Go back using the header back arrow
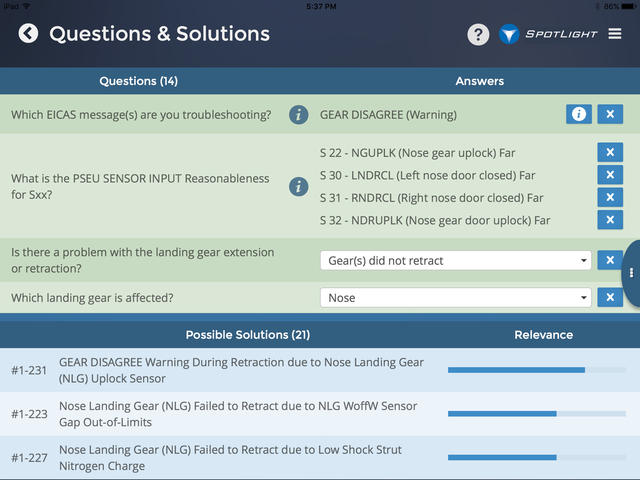 [28, 33]
